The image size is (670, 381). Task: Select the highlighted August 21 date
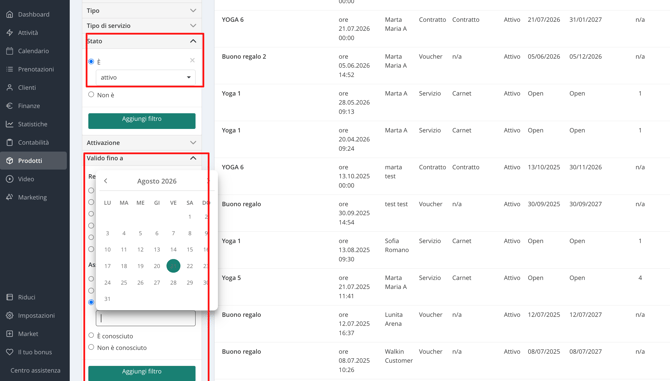(x=173, y=266)
